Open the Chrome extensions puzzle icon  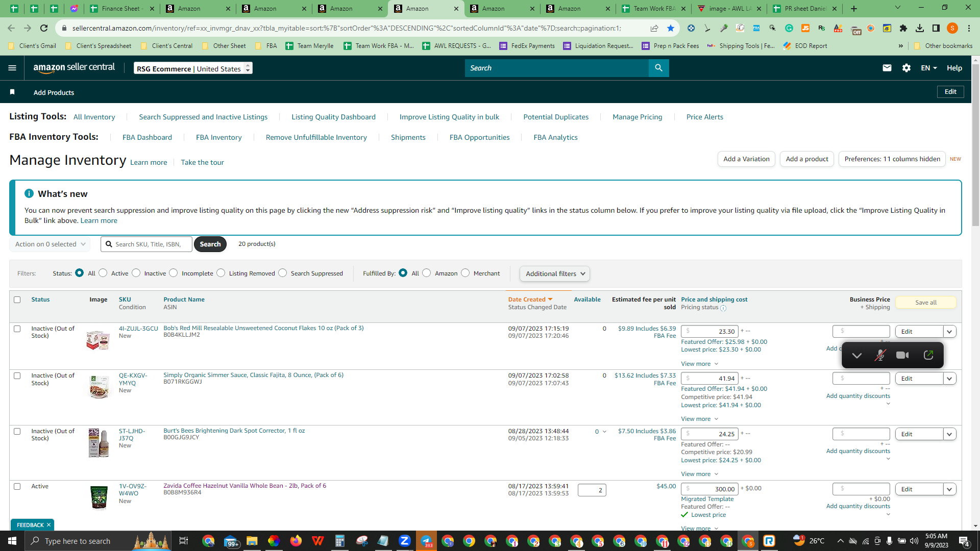[x=903, y=28]
